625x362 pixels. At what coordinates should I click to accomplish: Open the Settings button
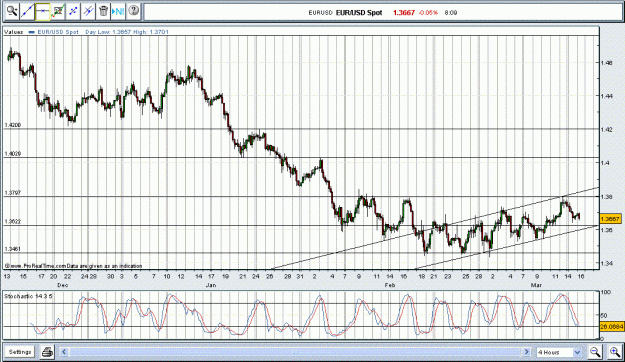tap(20, 352)
